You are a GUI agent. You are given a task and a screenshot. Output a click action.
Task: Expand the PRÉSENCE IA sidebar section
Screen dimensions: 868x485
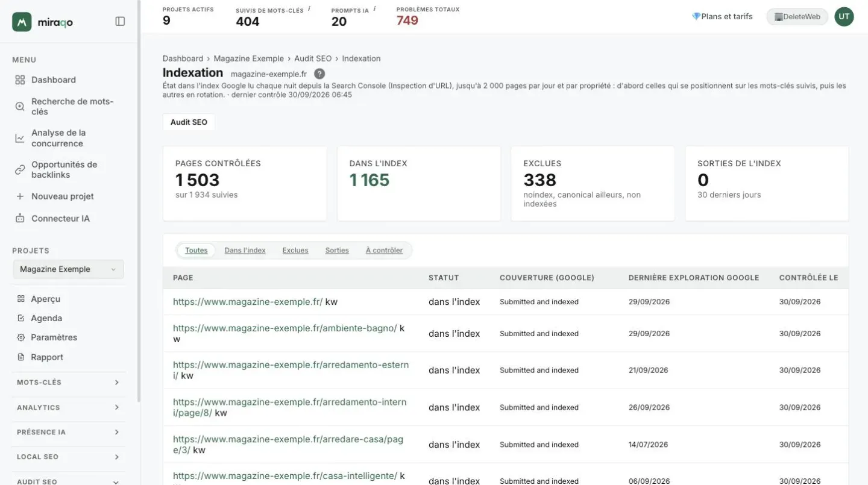click(x=68, y=433)
